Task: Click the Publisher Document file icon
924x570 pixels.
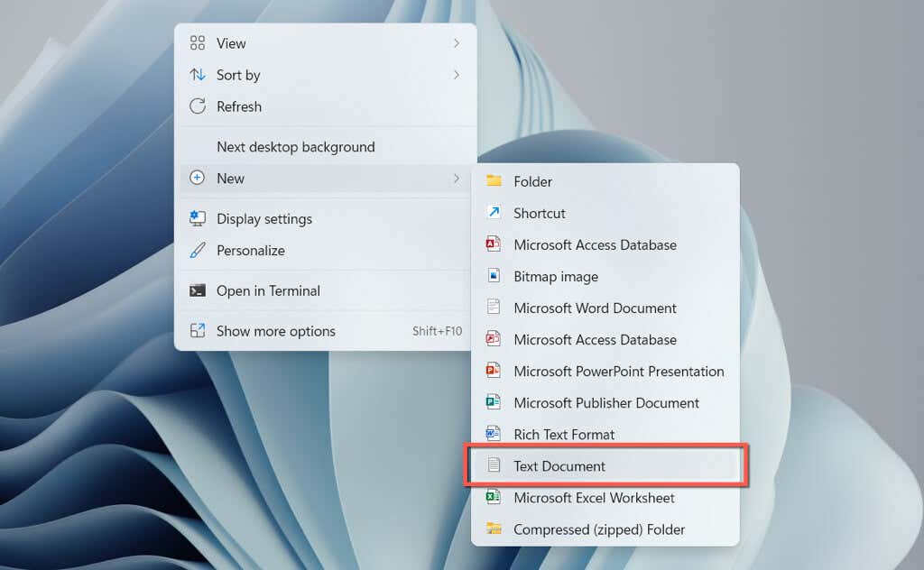Action: tap(494, 402)
